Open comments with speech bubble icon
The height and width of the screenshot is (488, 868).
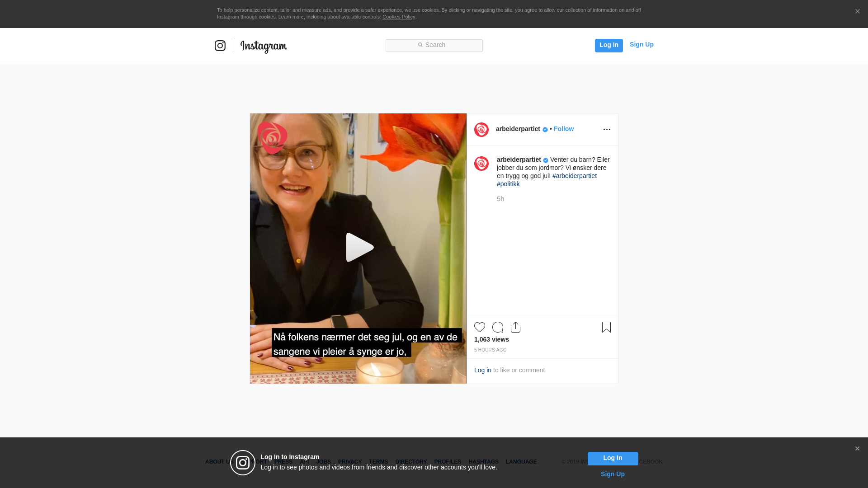click(x=498, y=327)
